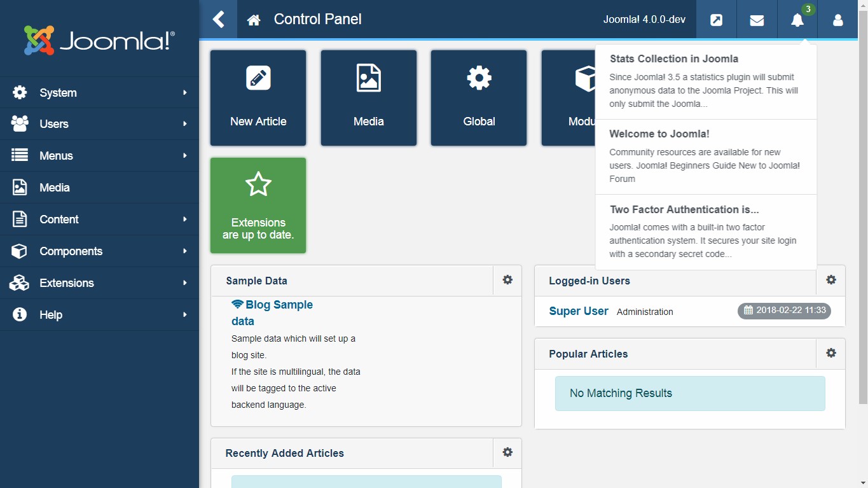Viewport: 868px width, 488px height.
Task: Open Recently Added Articles settings gear
Action: pyautogui.click(x=507, y=452)
